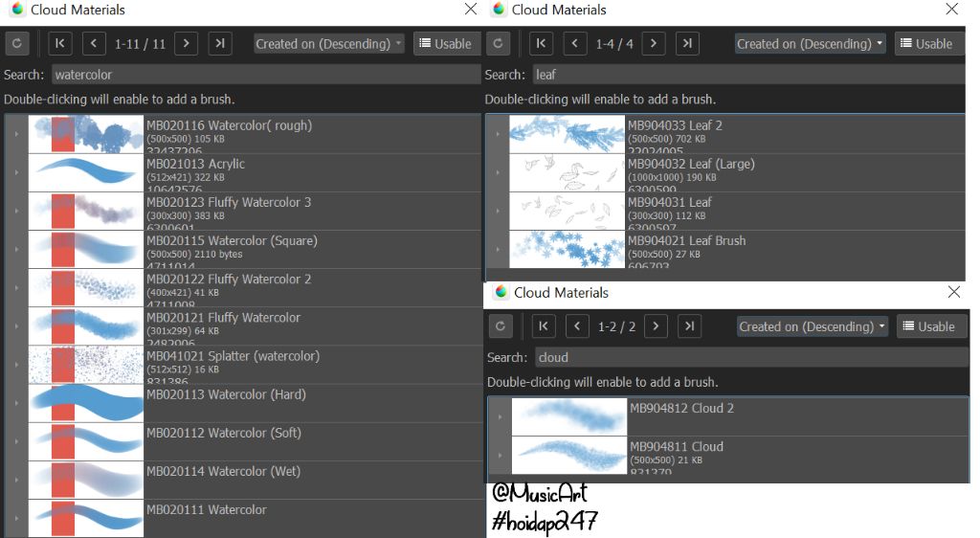Go to previous page in watercolor window
Viewport: 980px width, 538px height.
pyautogui.click(x=94, y=44)
